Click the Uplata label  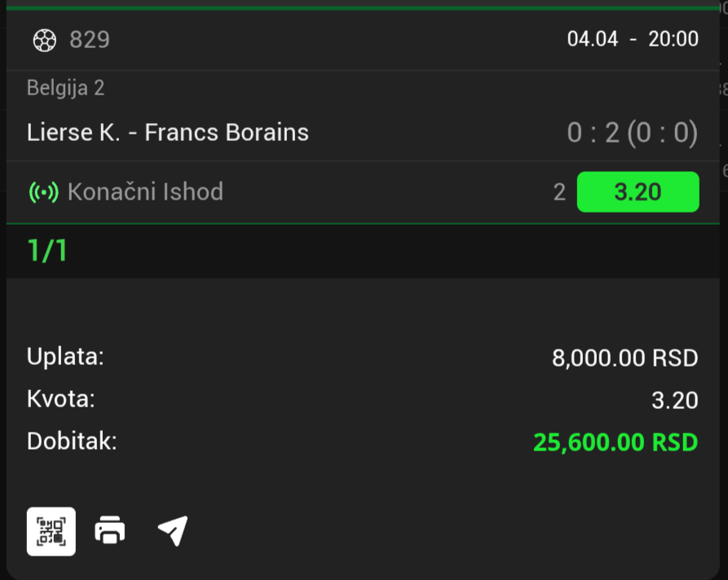(65, 357)
